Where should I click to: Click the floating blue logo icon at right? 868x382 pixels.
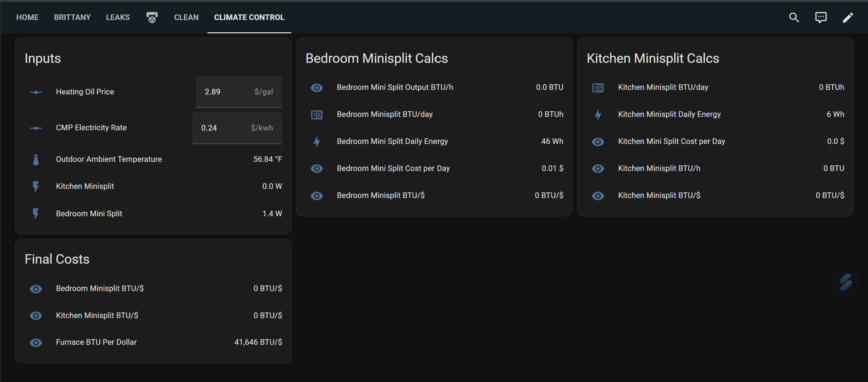[846, 282]
